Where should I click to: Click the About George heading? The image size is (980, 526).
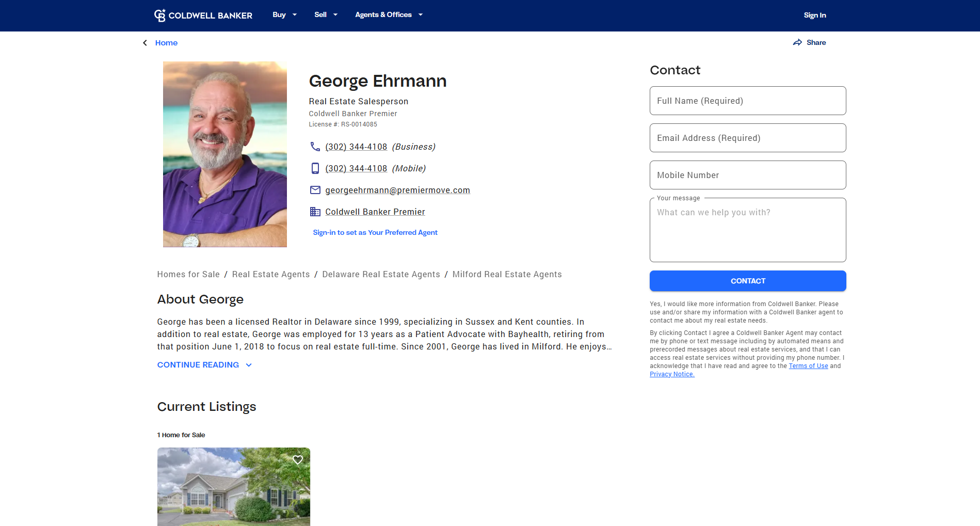200,299
